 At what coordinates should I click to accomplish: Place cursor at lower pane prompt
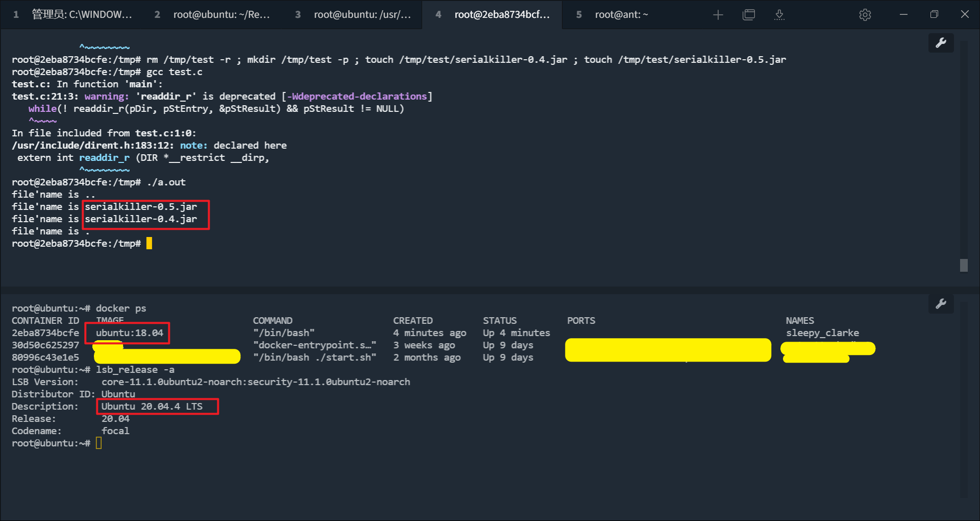click(x=99, y=443)
